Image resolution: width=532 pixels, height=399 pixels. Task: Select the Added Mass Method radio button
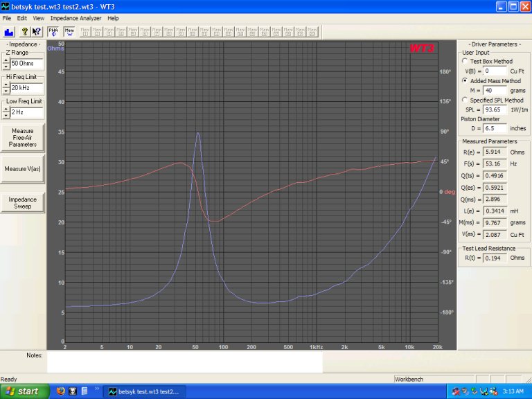tap(465, 81)
